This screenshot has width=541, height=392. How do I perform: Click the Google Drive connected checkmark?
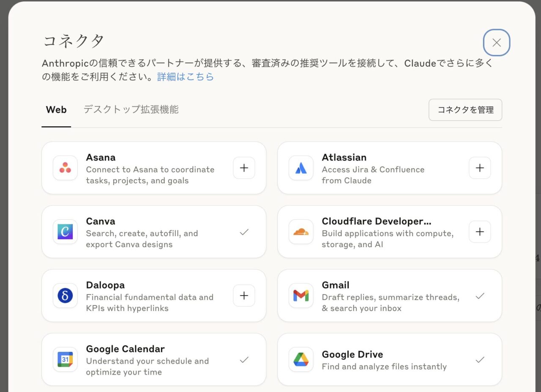[x=480, y=360]
